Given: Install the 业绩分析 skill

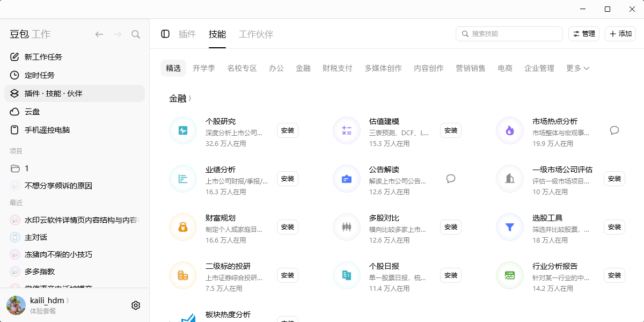Looking at the screenshot, I should [288, 179].
